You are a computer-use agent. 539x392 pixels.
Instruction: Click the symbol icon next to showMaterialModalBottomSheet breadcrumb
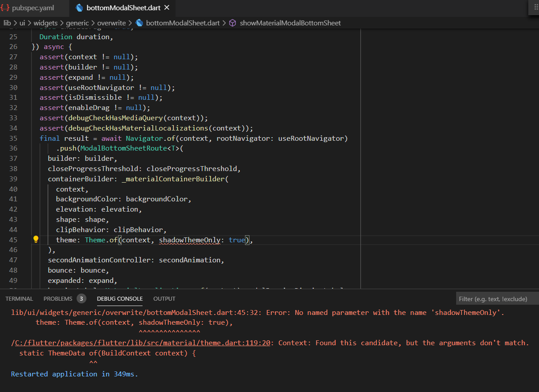232,22
